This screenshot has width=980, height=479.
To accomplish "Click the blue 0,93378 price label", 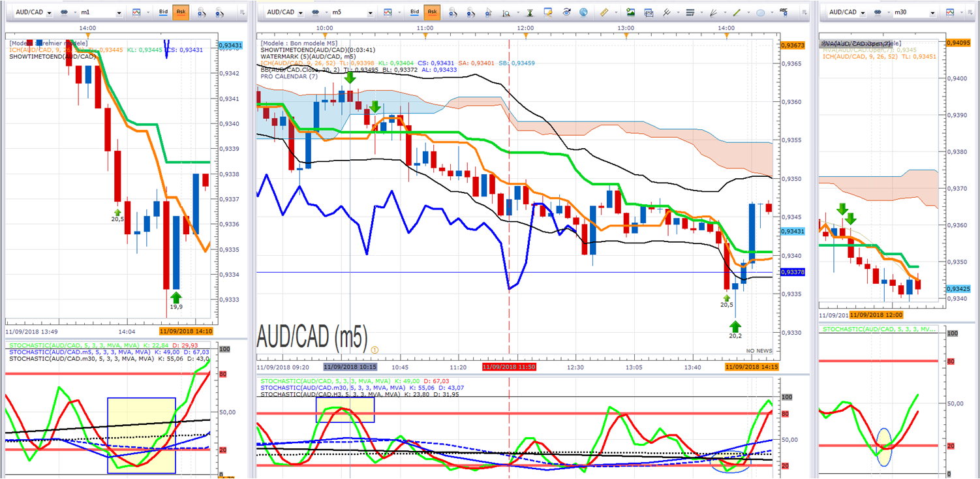I will click(792, 272).
